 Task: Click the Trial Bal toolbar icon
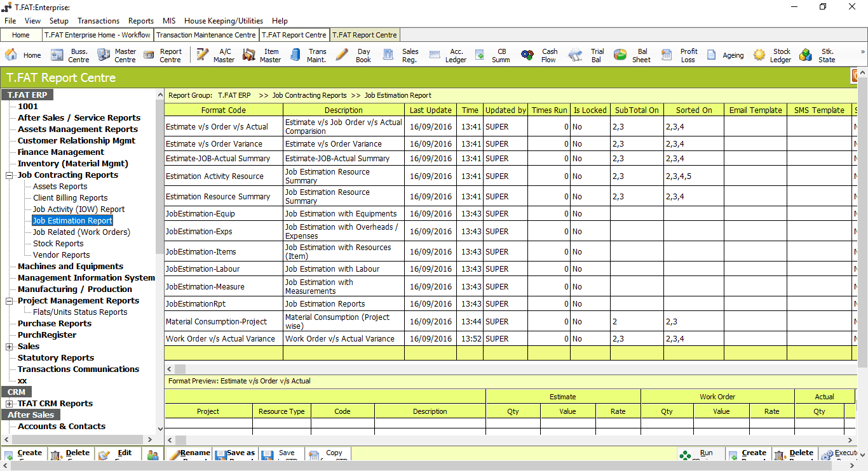coord(586,55)
